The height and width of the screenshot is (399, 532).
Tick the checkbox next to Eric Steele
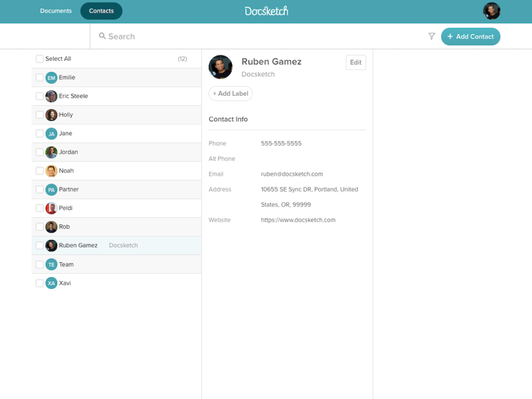(x=40, y=96)
